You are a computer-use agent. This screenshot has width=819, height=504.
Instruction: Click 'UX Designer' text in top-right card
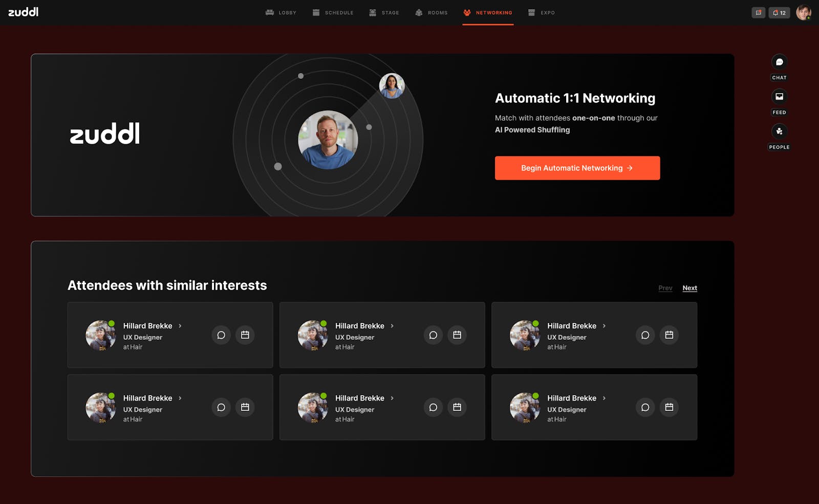point(567,337)
